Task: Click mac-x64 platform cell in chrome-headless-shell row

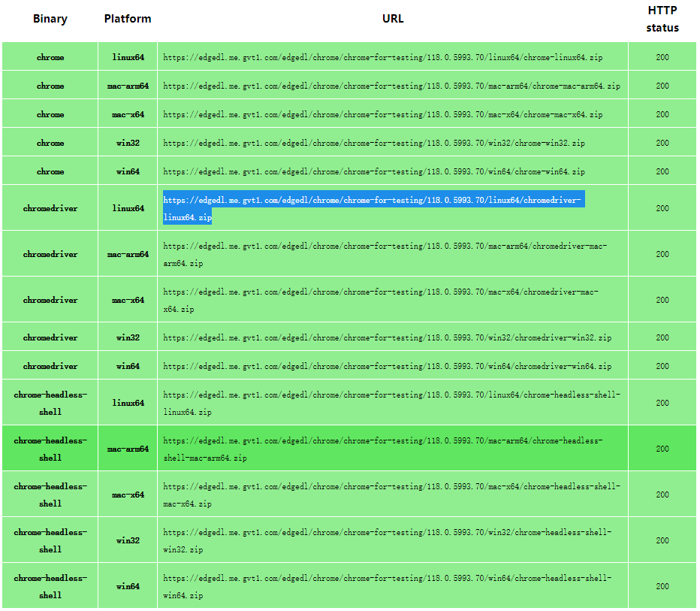Action: (x=128, y=495)
